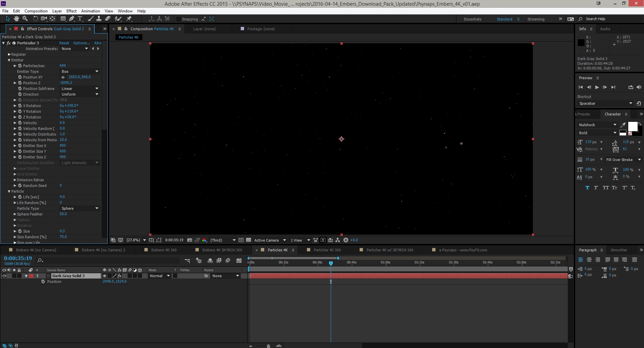Open Particle Type Sphere dropdown
644x348 pixels.
click(x=80, y=208)
